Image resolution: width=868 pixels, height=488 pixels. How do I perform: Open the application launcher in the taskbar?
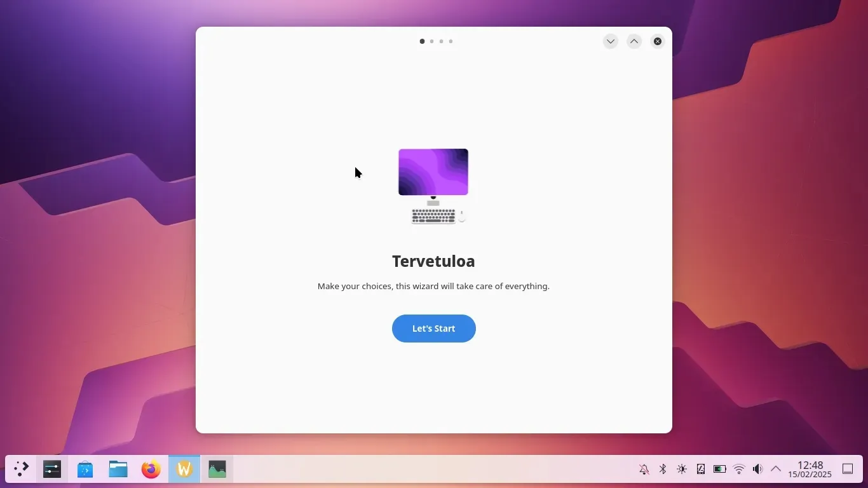pyautogui.click(x=21, y=469)
